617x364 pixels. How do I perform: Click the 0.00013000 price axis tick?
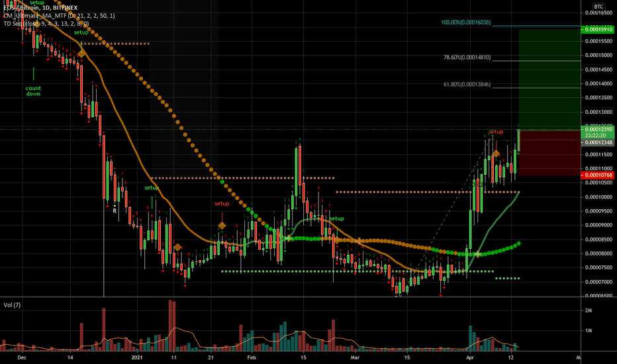point(598,112)
